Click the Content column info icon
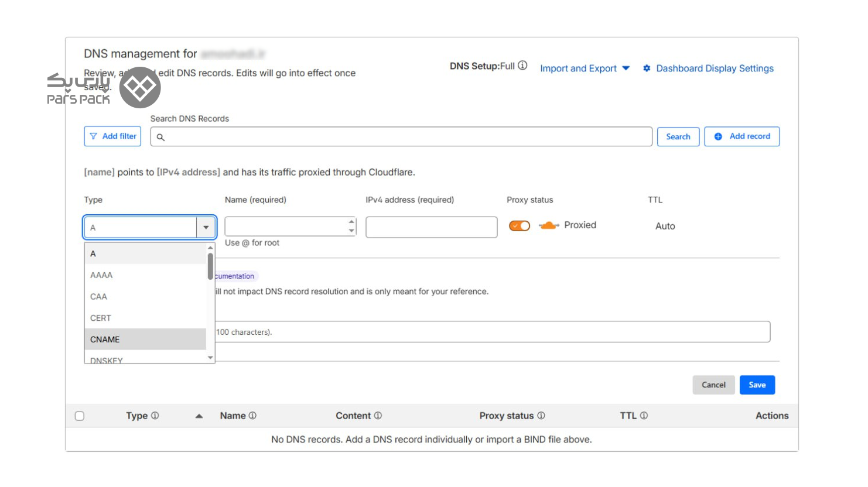 coord(378,416)
